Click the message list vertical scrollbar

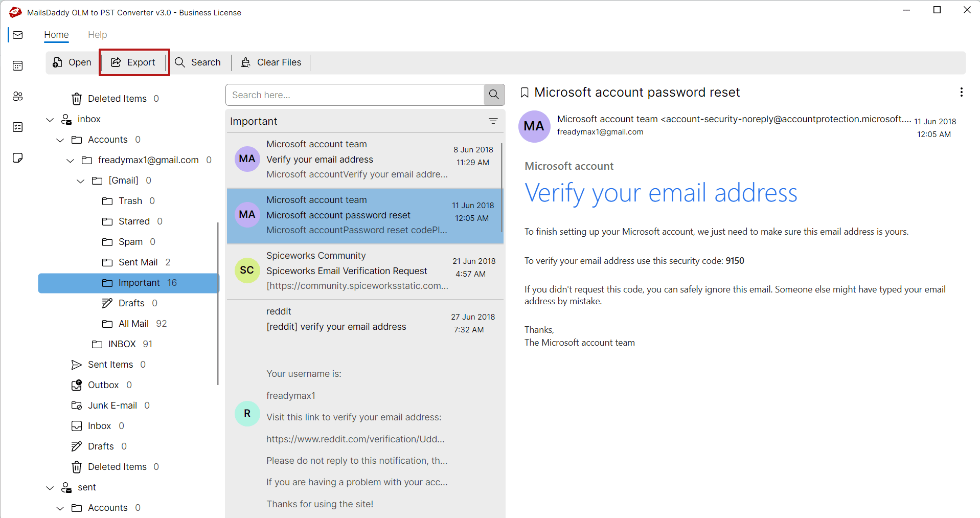click(x=503, y=187)
